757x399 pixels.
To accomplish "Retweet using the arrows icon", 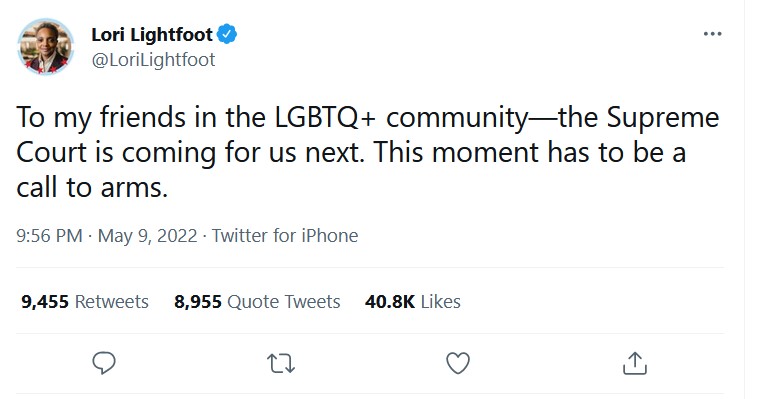I will click(281, 364).
